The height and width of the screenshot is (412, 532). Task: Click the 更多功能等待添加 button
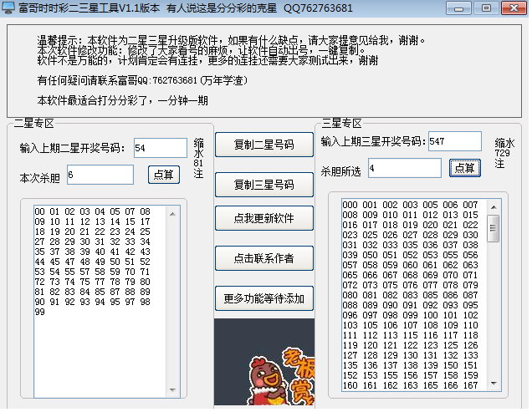pyautogui.click(x=264, y=298)
